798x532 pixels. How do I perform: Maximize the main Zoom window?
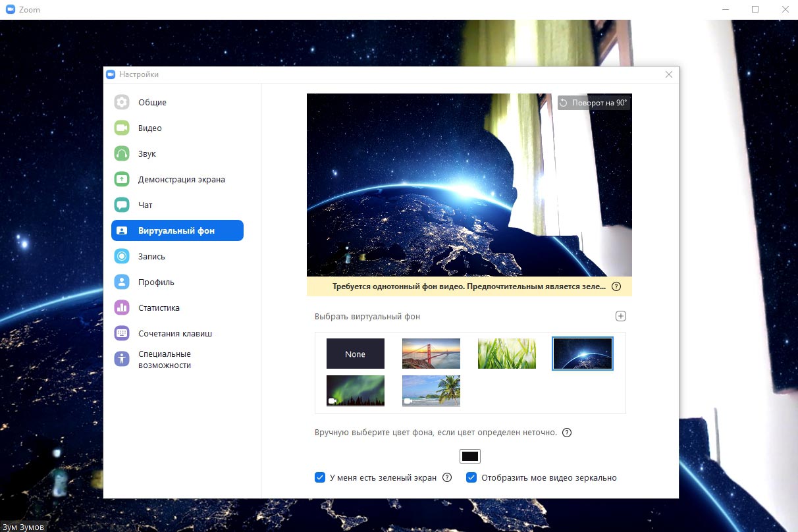point(755,9)
